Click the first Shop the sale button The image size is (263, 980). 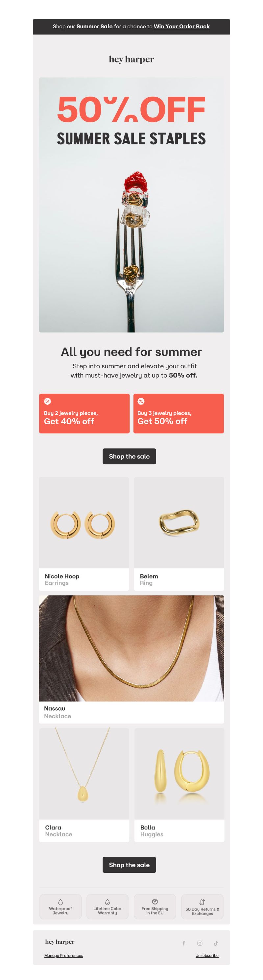129,456
